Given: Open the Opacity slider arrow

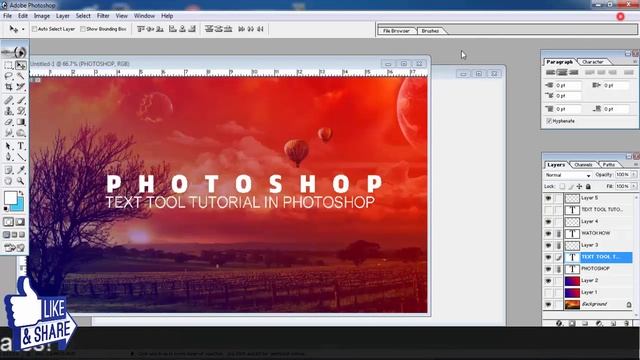Looking at the screenshot, I should click(x=634, y=175).
